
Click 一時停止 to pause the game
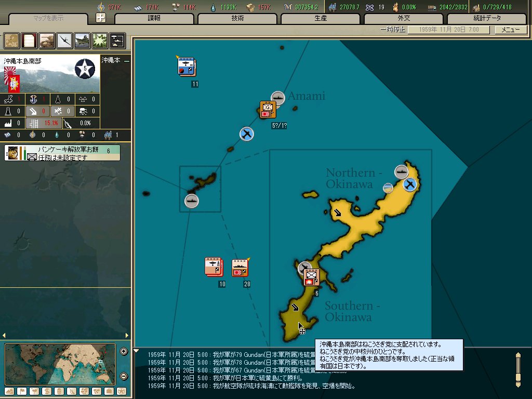click(x=393, y=30)
